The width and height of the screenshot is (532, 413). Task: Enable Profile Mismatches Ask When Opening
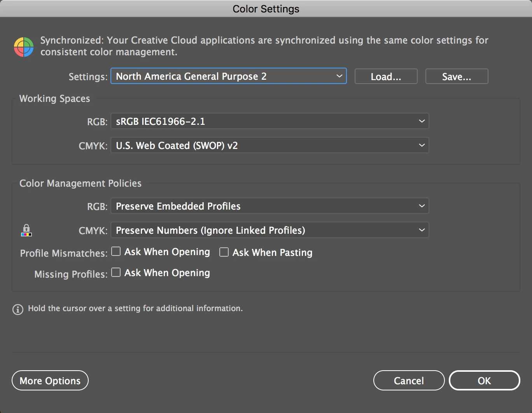pos(116,252)
